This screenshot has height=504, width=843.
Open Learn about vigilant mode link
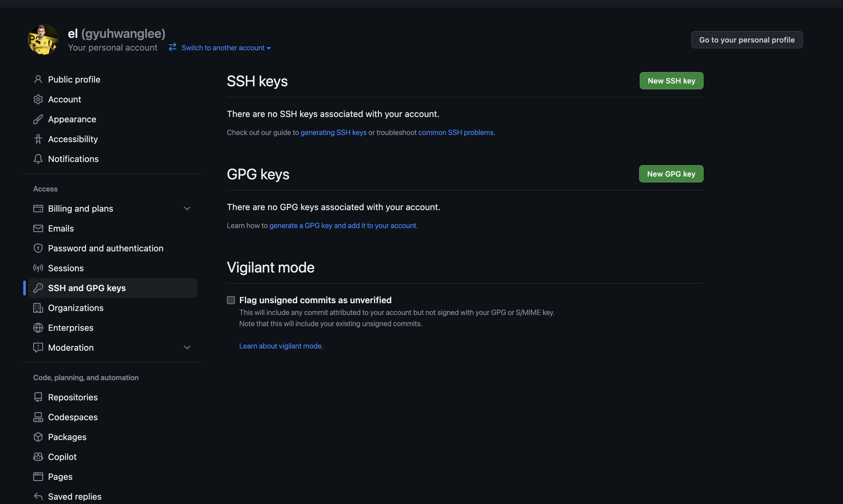coord(281,346)
